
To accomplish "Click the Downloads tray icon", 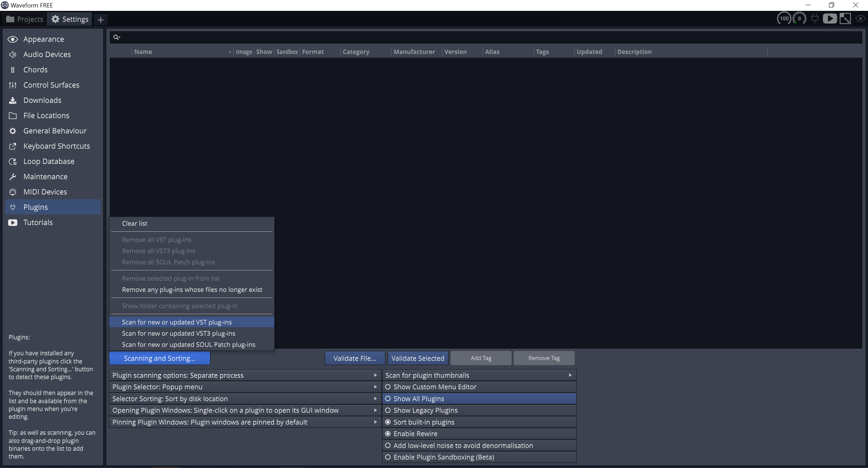I will (13, 100).
